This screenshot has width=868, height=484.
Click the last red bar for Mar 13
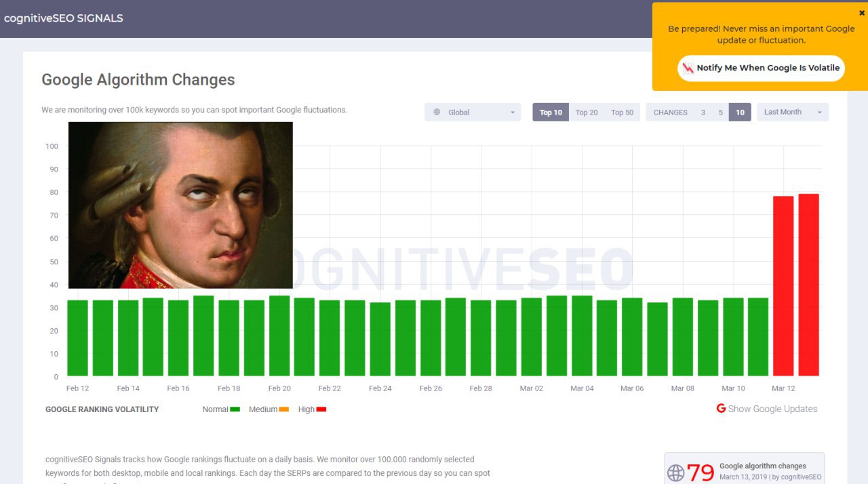(808, 285)
